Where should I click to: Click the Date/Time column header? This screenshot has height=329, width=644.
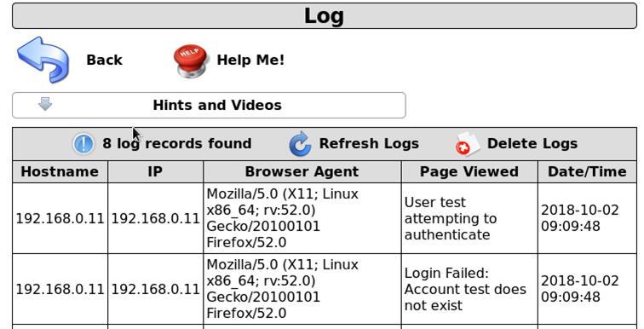(587, 171)
